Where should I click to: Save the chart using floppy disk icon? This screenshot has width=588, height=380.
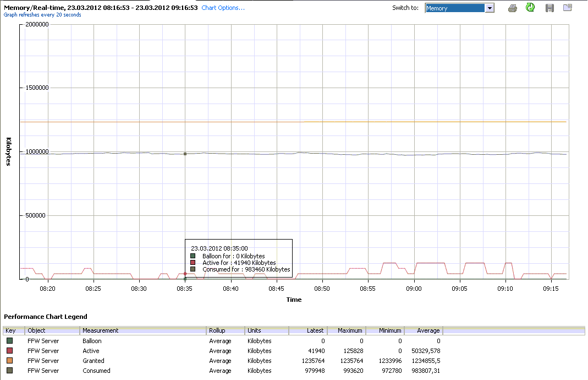pos(549,8)
